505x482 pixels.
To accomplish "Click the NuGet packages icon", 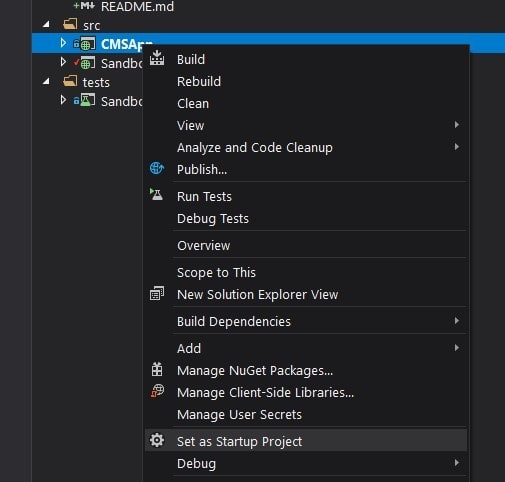I will tap(157, 369).
